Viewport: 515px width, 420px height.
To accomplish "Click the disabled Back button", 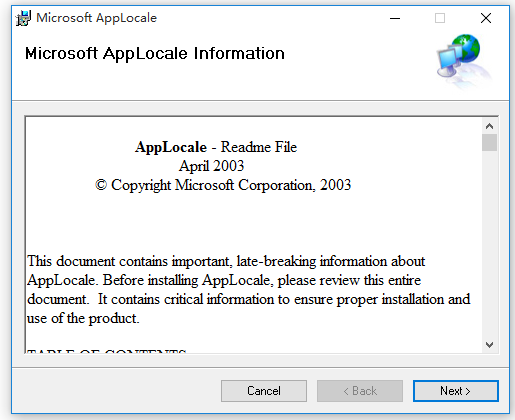I will pyautogui.click(x=360, y=391).
